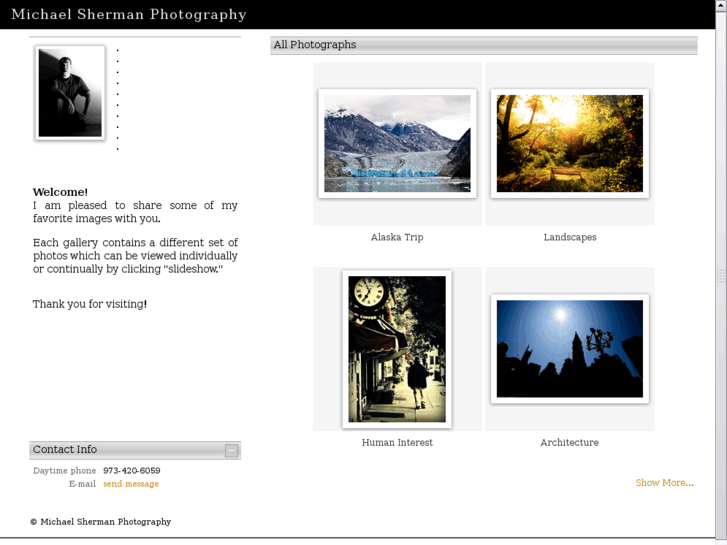The height and width of the screenshot is (545, 727).
Task: Click the "Daytime phone" label
Action: point(65,471)
